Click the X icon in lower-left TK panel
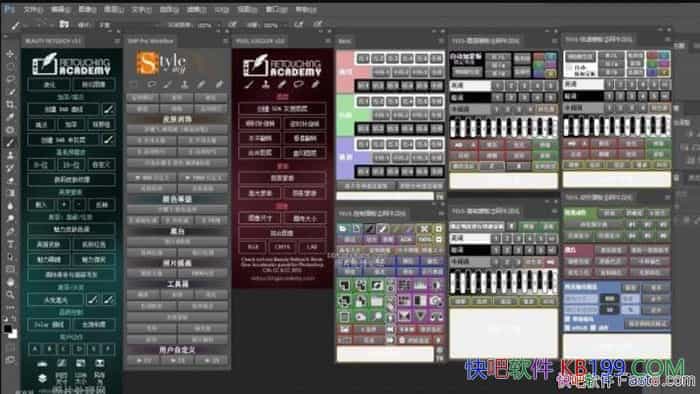 coord(424,229)
